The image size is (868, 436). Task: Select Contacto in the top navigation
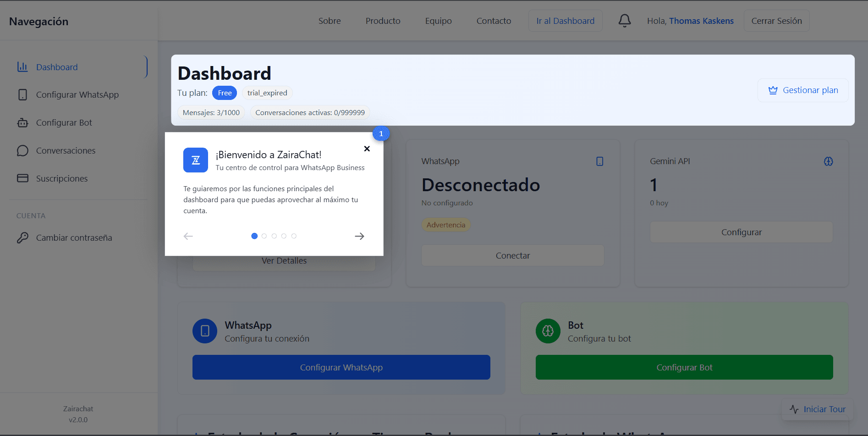coord(494,21)
